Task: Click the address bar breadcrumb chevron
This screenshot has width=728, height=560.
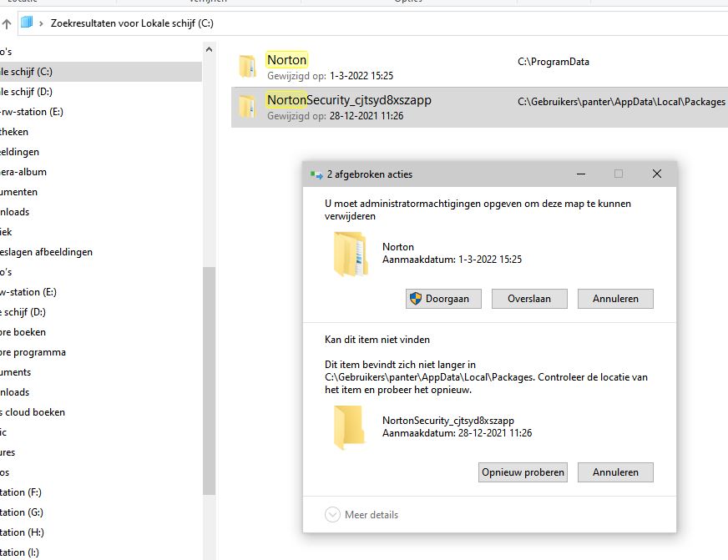Action: point(41,23)
